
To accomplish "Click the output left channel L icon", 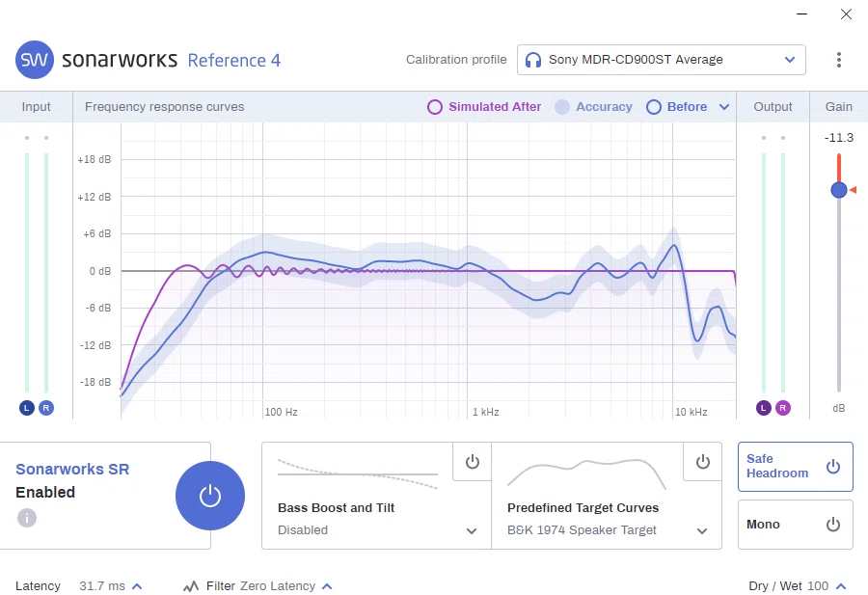I will pyautogui.click(x=764, y=408).
